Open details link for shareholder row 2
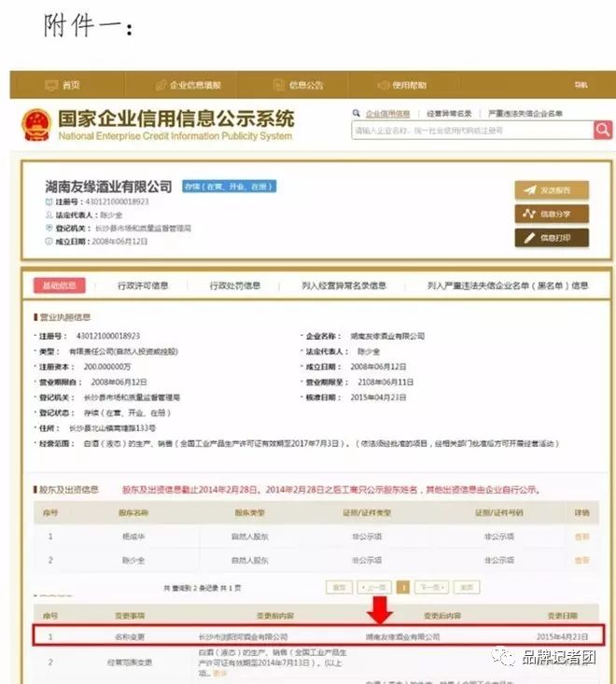 582,560
